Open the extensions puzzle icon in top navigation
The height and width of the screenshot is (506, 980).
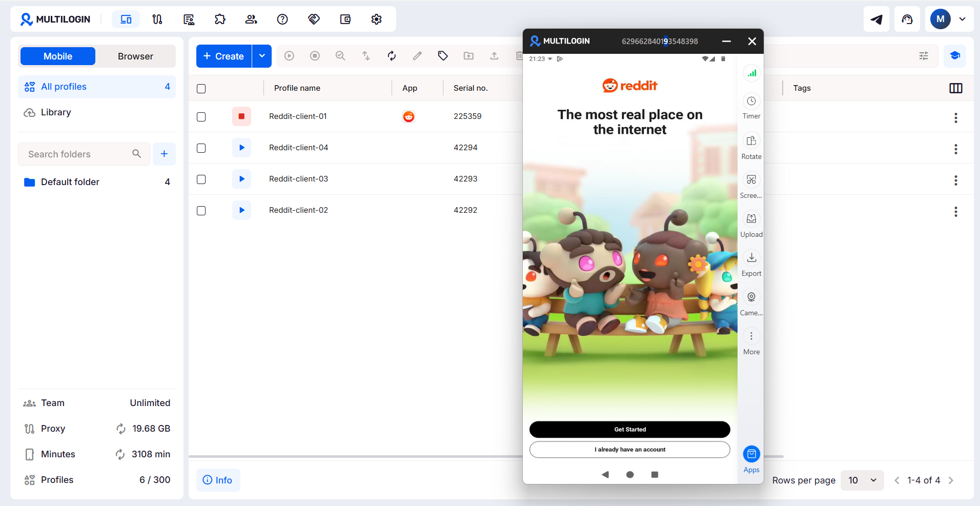point(220,19)
